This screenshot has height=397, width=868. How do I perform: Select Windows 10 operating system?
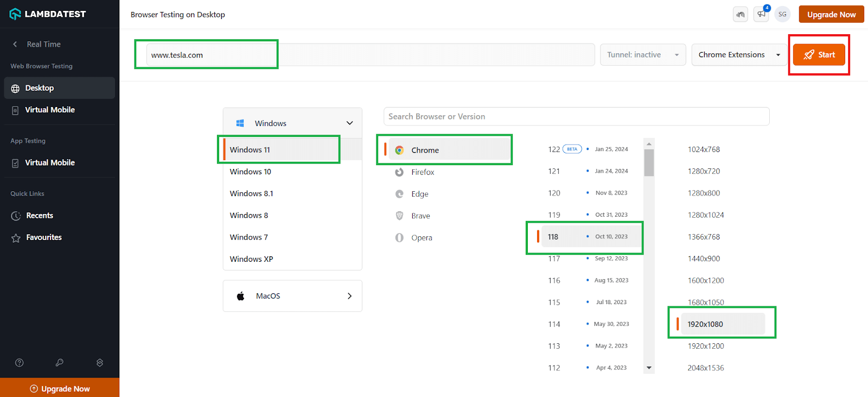click(x=251, y=172)
